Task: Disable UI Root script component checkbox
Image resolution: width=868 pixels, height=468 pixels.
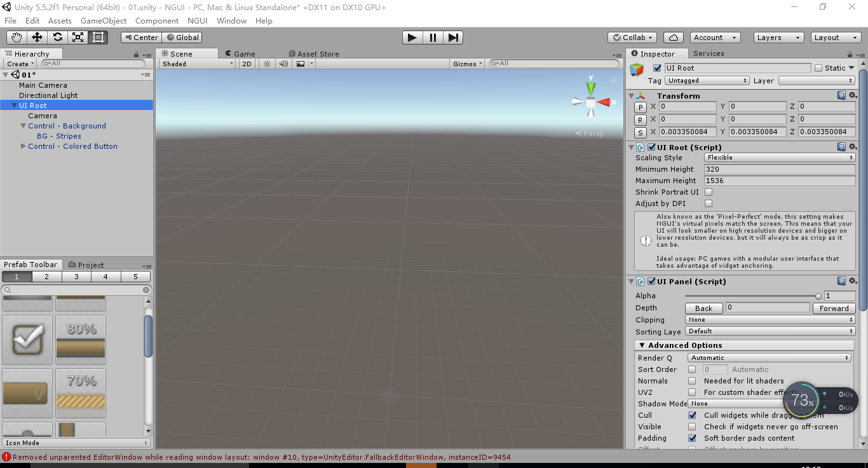Action: click(x=651, y=147)
